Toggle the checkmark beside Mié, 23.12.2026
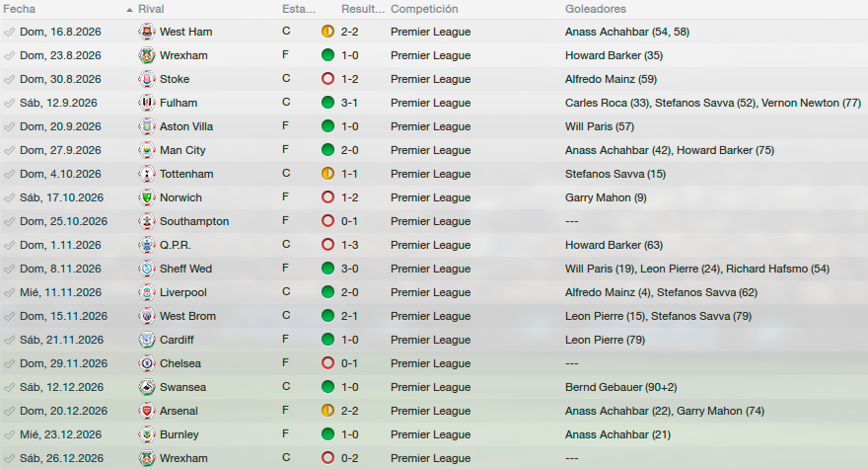Screen dimensions: 868x469 click(9, 434)
